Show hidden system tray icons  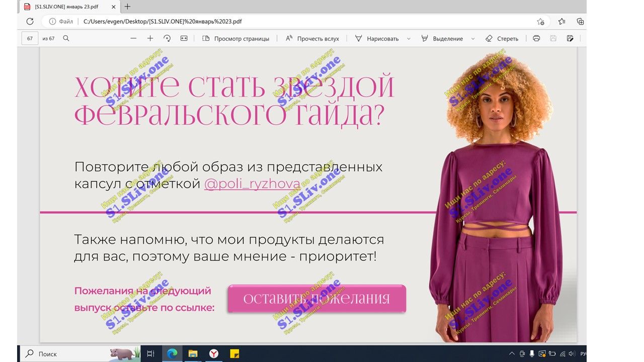click(512, 353)
